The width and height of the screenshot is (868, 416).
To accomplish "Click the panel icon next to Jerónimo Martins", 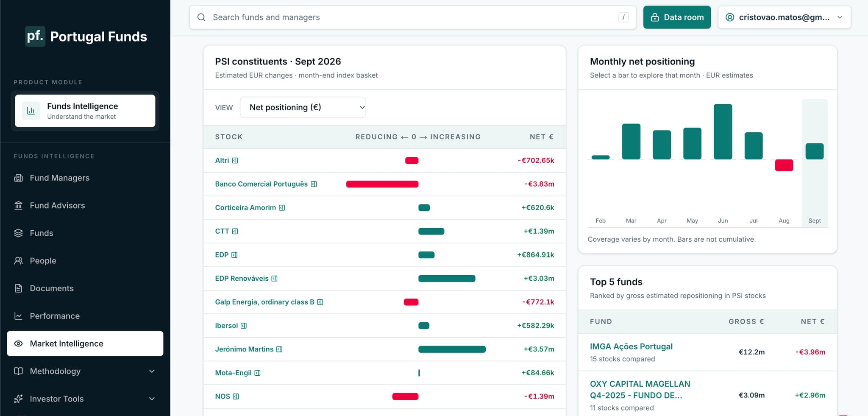I will pyautogui.click(x=279, y=349).
